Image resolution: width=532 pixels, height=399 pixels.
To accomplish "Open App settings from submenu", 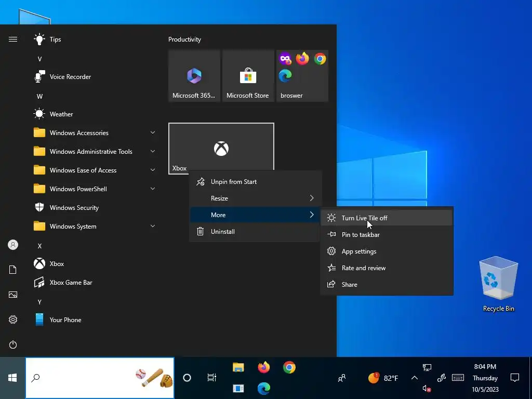I will (x=387, y=251).
